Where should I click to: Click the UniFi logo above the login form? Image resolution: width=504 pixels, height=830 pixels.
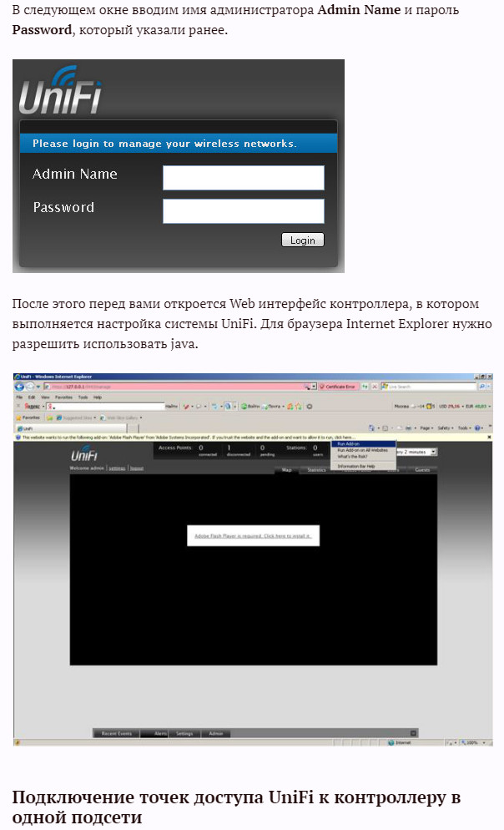point(60,90)
